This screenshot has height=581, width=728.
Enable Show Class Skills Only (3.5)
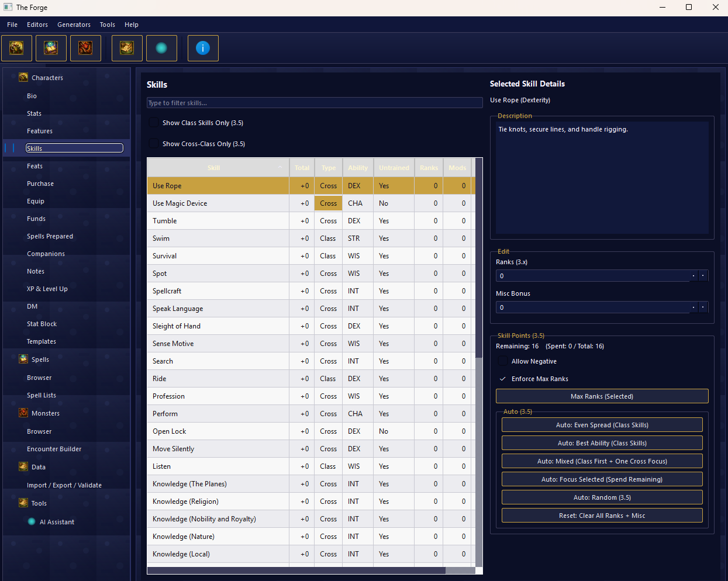[154, 123]
